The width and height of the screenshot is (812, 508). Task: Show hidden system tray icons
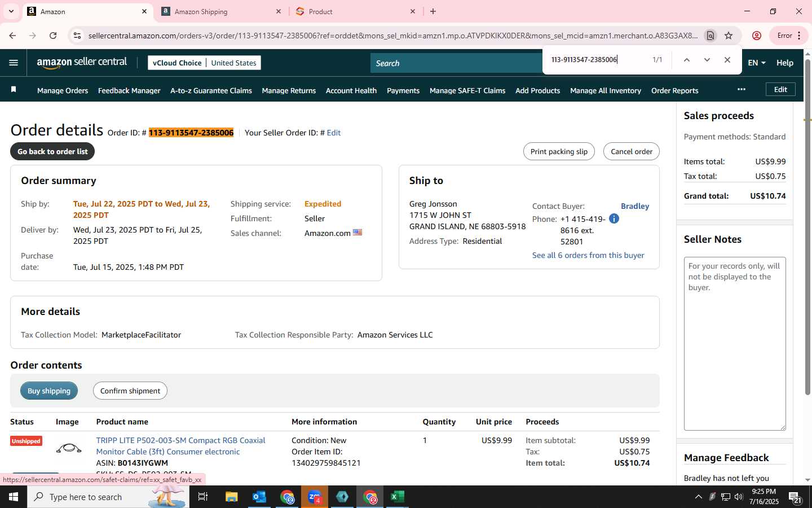pos(698,497)
